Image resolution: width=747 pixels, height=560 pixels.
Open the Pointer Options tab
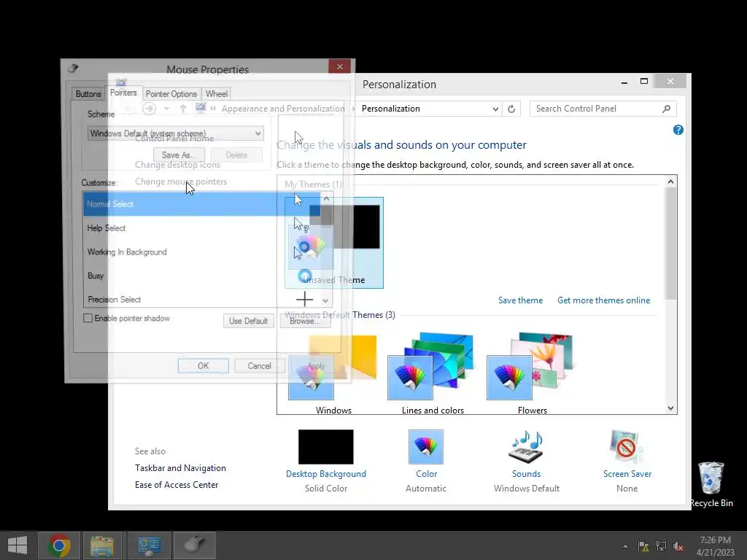point(171,94)
